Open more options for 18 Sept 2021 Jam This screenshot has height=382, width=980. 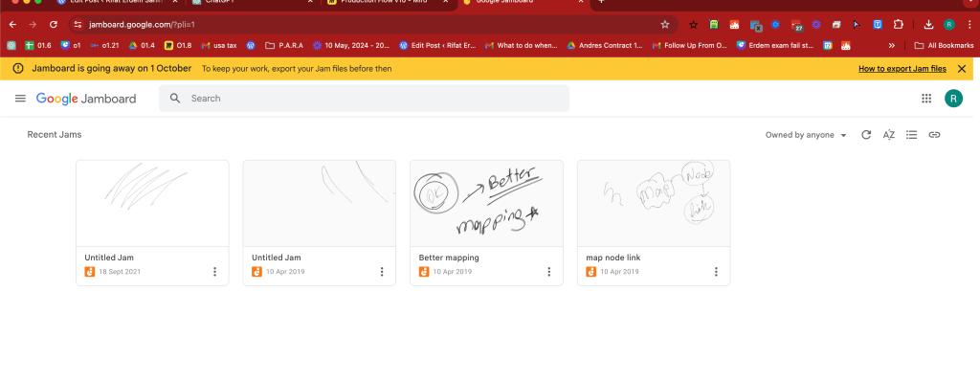tap(215, 271)
